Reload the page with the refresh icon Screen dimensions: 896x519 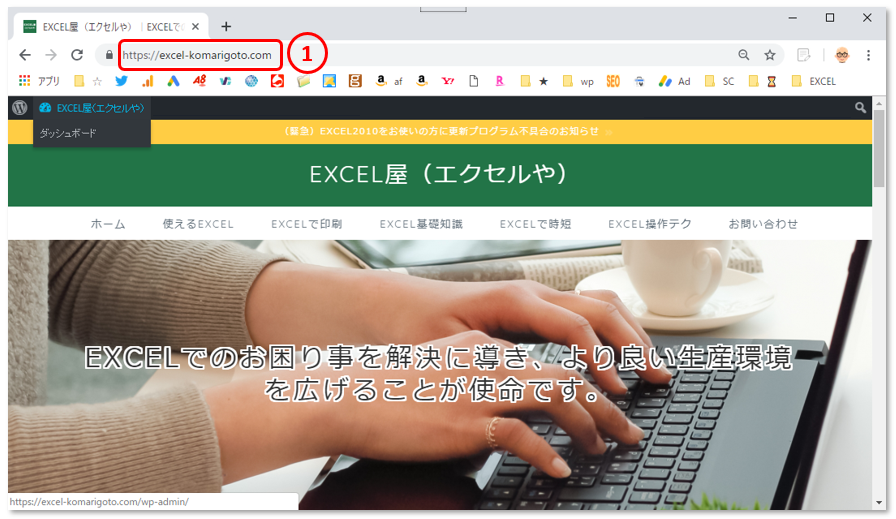[x=77, y=55]
